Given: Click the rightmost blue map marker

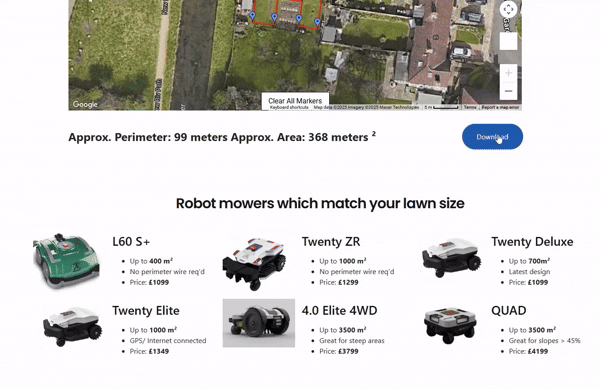Looking at the screenshot, I should [x=317, y=22].
